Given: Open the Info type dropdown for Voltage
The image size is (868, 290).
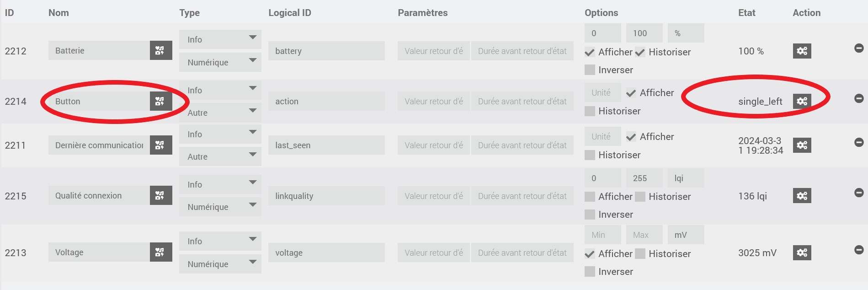Looking at the screenshot, I should 220,241.
